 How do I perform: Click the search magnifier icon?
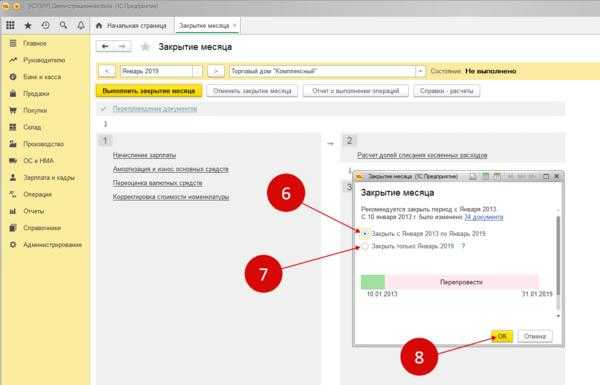click(64, 26)
